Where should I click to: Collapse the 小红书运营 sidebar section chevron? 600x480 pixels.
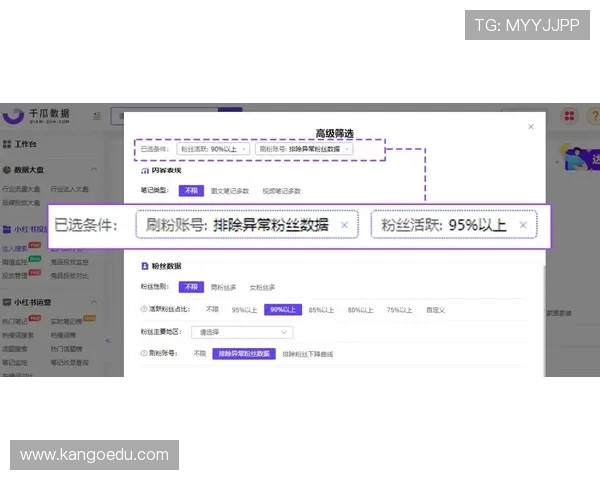point(94,302)
